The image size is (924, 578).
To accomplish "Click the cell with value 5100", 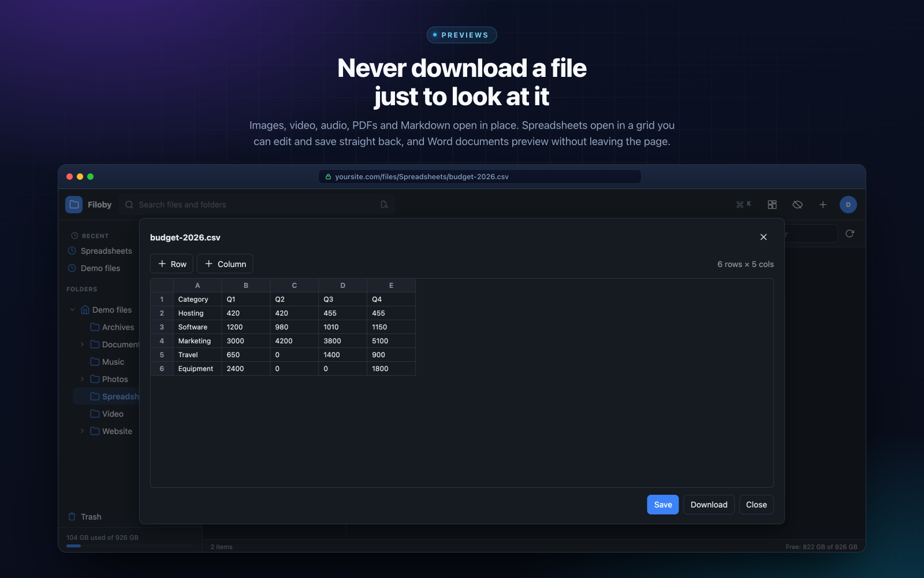I will (392, 341).
